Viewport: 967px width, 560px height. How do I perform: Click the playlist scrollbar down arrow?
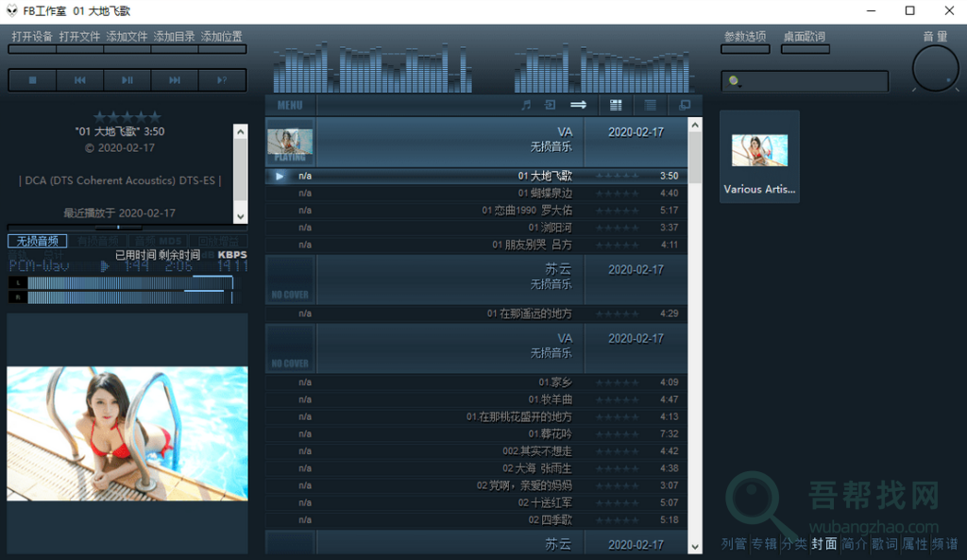point(695,546)
